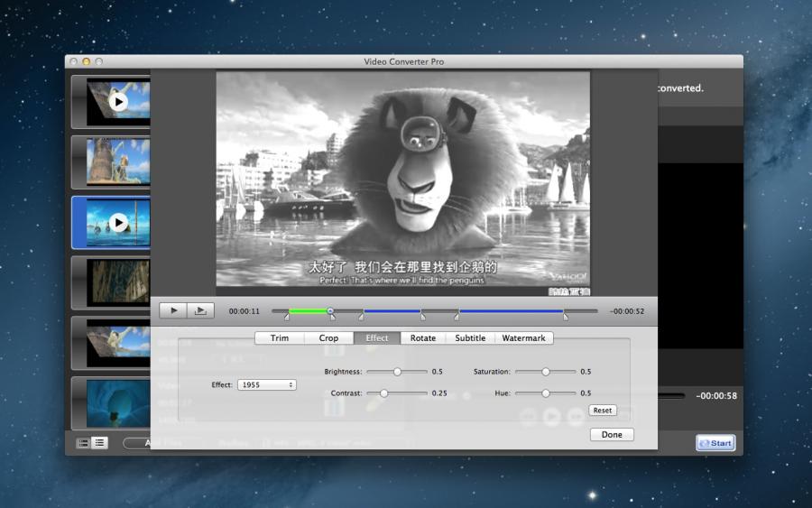Click the Video Converter Pro window title

404,61
